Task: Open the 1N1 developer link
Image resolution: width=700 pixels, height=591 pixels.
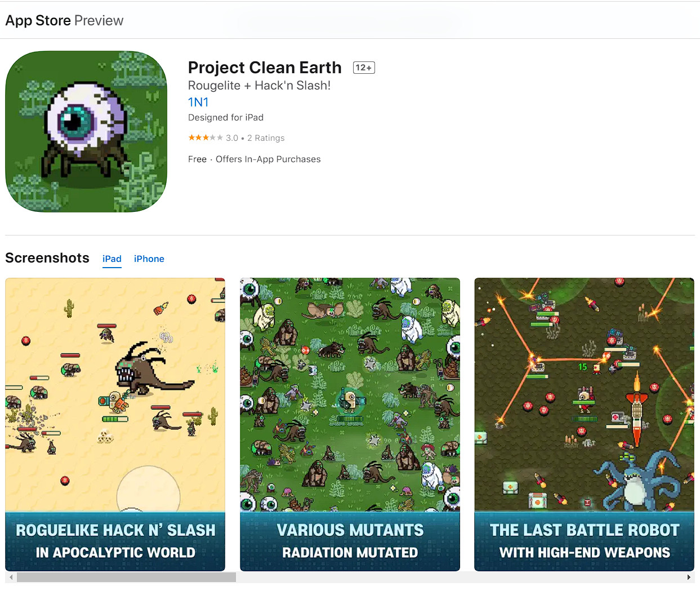Action: click(198, 102)
